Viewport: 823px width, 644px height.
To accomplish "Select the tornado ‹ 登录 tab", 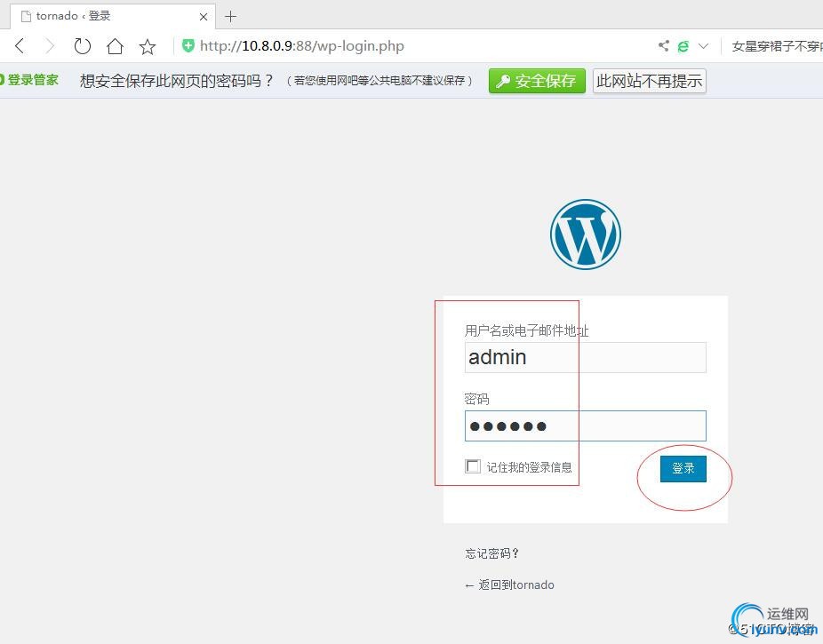I will [x=113, y=16].
